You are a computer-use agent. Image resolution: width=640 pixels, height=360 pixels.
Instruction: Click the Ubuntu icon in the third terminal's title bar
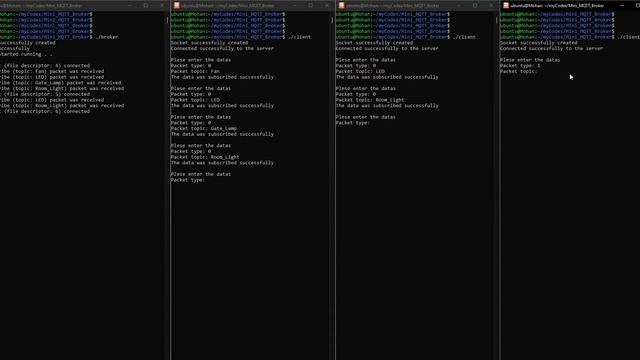342,5
